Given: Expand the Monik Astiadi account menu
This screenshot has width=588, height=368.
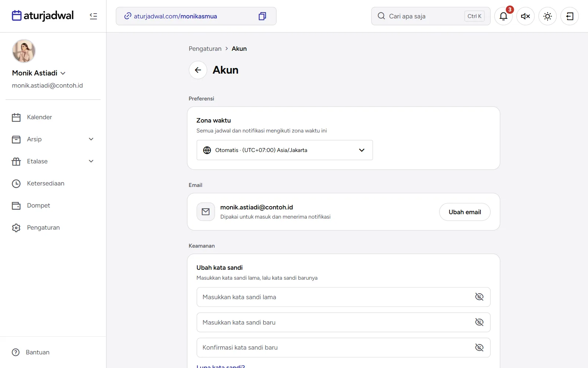Looking at the screenshot, I should [x=63, y=73].
